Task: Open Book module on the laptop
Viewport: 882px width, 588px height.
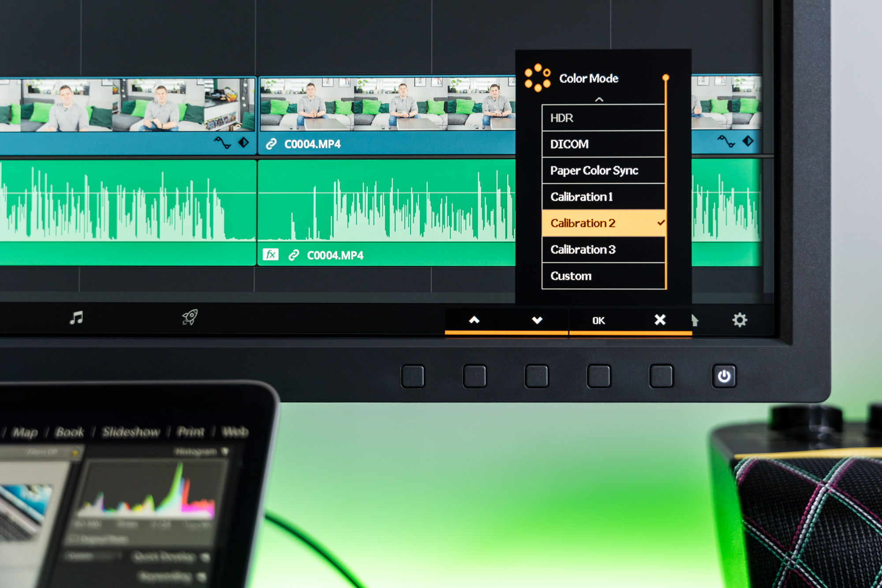Action: pyautogui.click(x=70, y=432)
